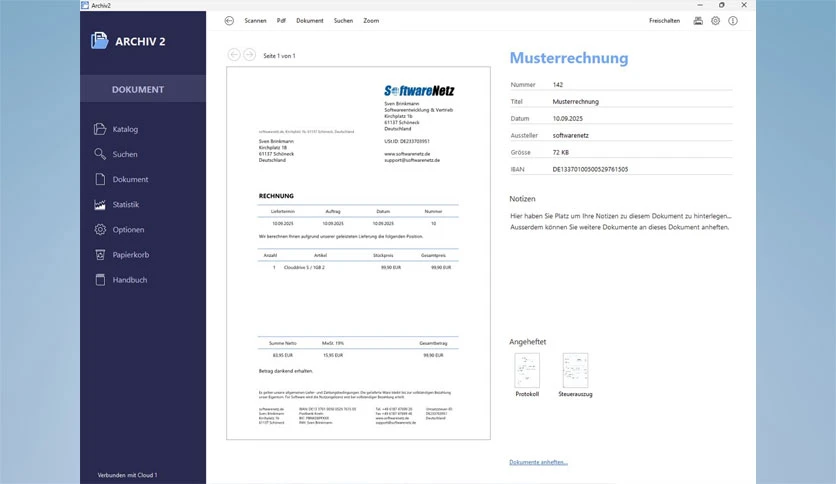Open the Suchen menu in toolbar
Screen dimensions: 836x484
(343, 21)
